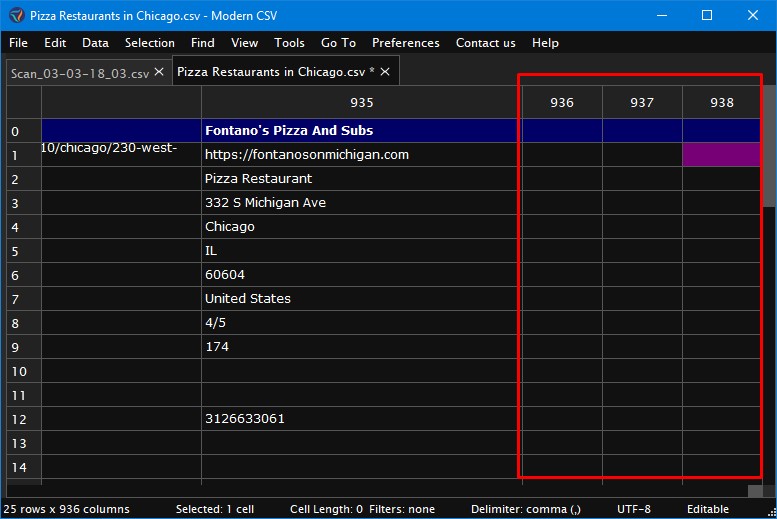Select row header 5
The height and width of the screenshot is (519, 777).
point(24,251)
